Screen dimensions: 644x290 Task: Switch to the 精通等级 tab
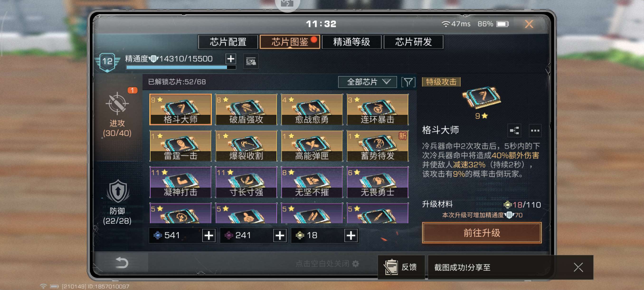tap(351, 42)
